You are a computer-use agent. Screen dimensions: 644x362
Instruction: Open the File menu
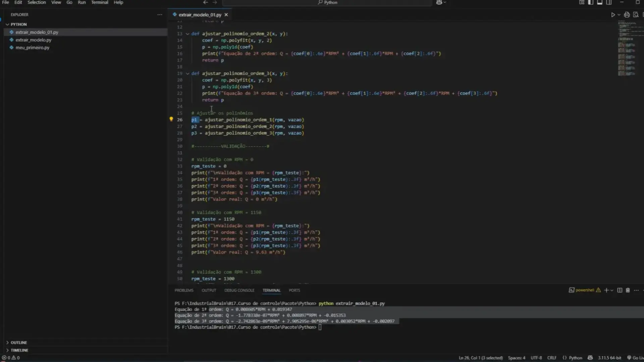[x=5, y=2]
